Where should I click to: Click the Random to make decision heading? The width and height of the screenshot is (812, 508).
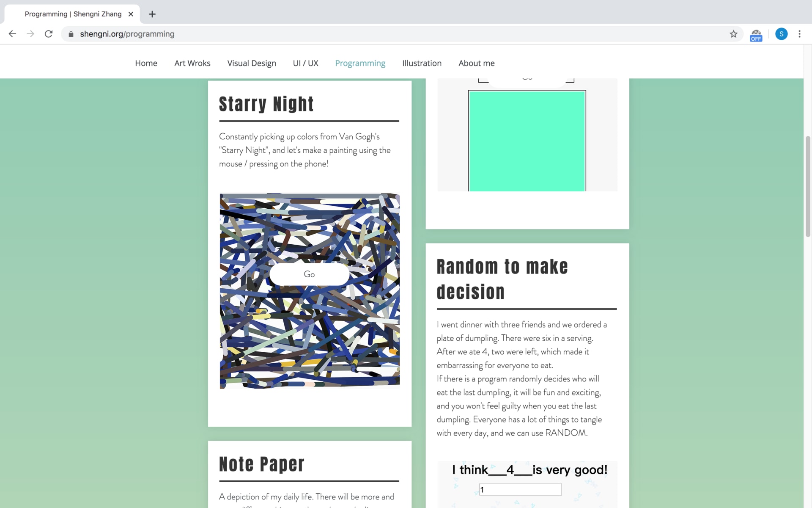502,279
